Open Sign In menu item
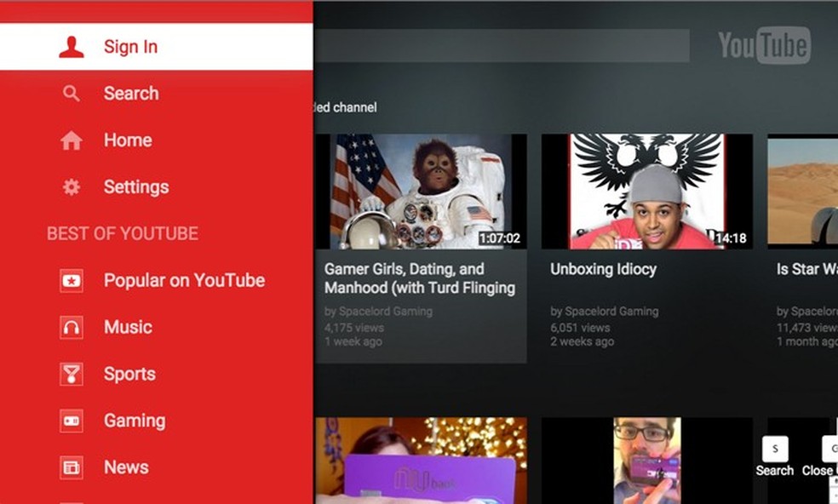 [x=157, y=47]
